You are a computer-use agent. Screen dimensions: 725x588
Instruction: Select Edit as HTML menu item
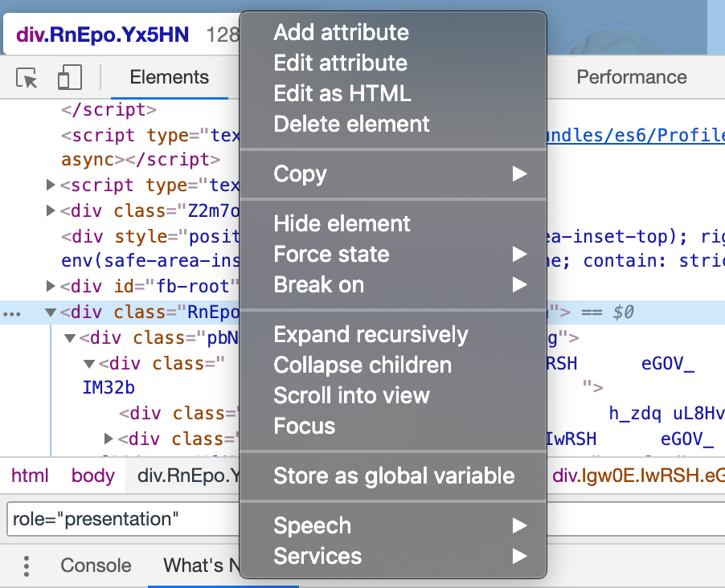pyautogui.click(x=342, y=94)
